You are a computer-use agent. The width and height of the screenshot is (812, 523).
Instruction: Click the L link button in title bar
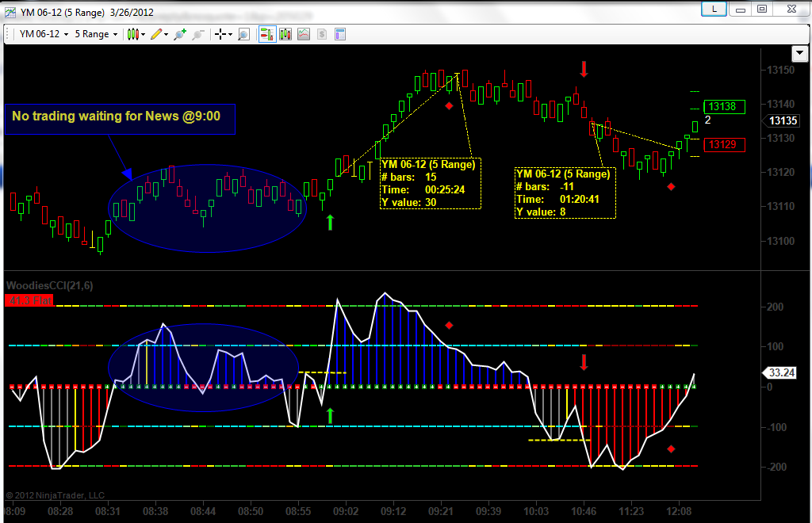tap(714, 9)
